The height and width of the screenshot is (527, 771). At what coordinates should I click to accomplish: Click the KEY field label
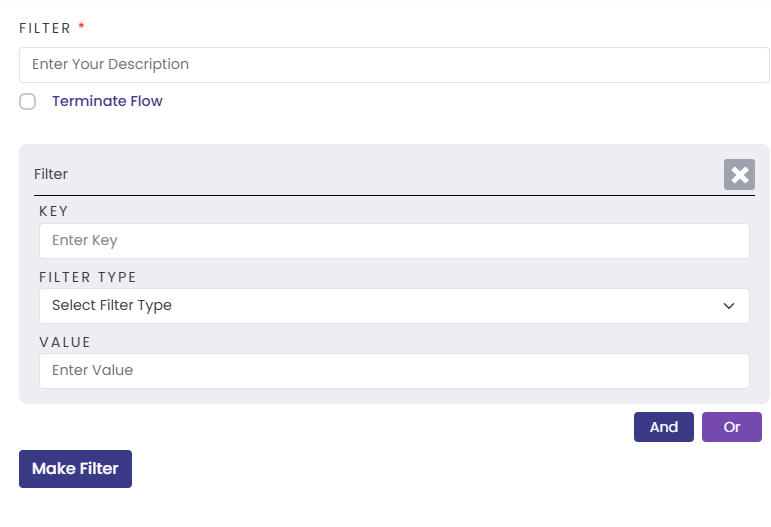pos(54,211)
